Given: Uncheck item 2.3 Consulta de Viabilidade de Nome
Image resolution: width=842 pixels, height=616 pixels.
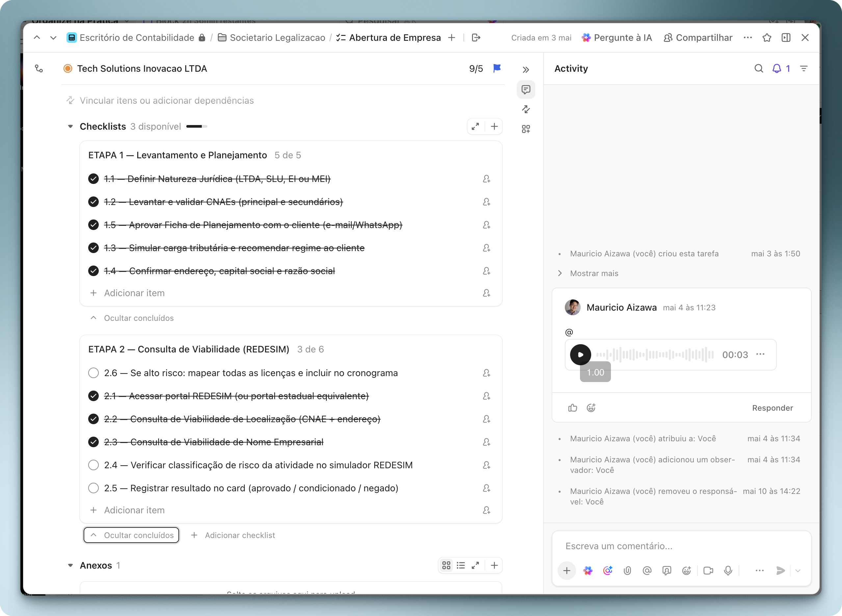Looking at the screenshot, I should tap(93, 442).
